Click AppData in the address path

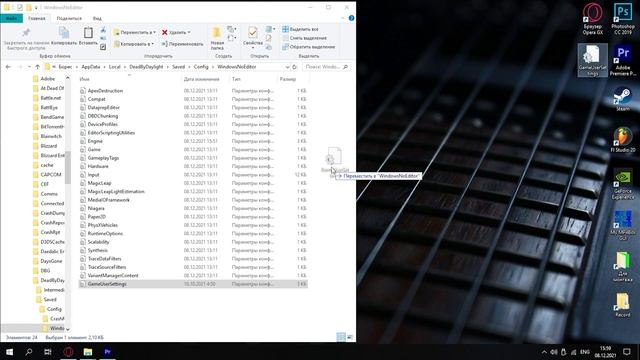point(91,67)
